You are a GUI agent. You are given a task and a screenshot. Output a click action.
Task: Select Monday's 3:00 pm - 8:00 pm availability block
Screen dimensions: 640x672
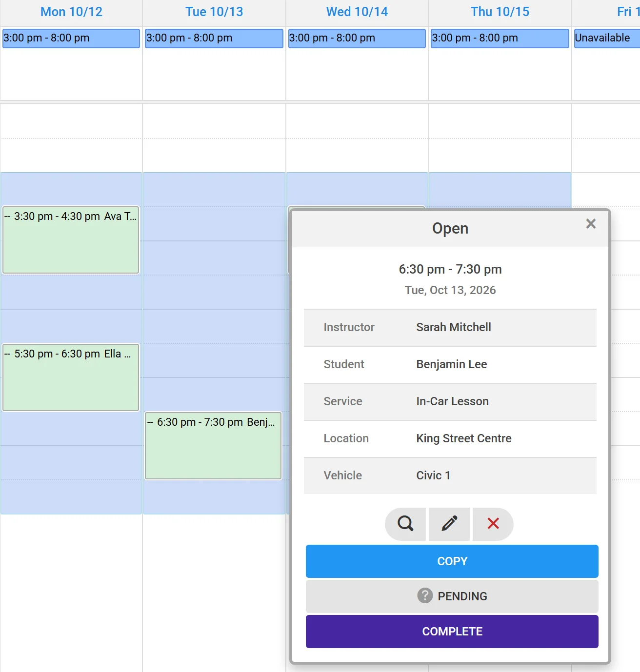[71, 38]
